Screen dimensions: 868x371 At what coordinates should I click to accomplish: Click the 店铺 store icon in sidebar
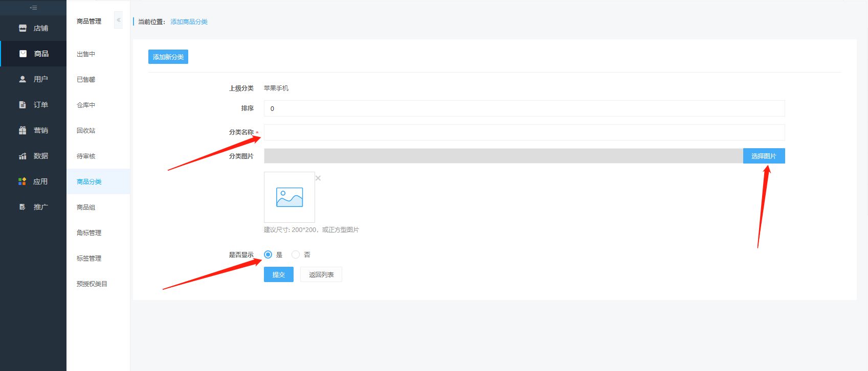23,28
